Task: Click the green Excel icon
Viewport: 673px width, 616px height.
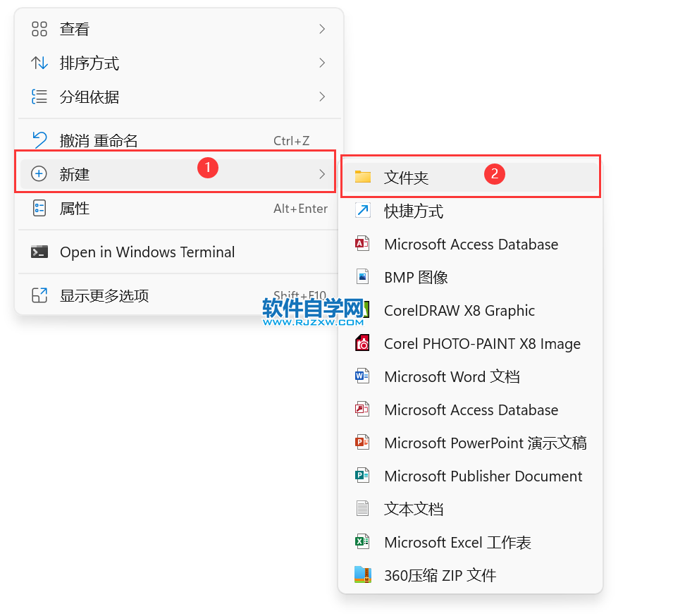Action: click(x=362, y=541)
